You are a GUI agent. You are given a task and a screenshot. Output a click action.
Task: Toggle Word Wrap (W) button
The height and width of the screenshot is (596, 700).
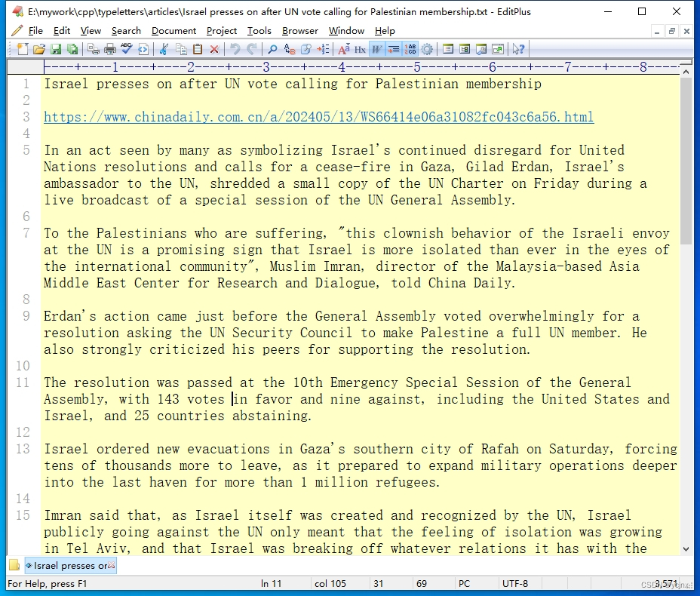377,49
